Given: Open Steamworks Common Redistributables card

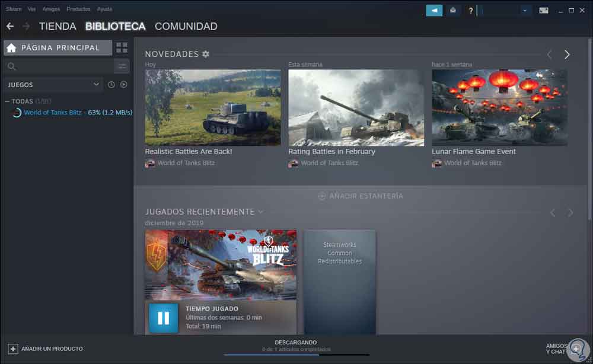Looking at the screenshot, I should tap(340, 282).
